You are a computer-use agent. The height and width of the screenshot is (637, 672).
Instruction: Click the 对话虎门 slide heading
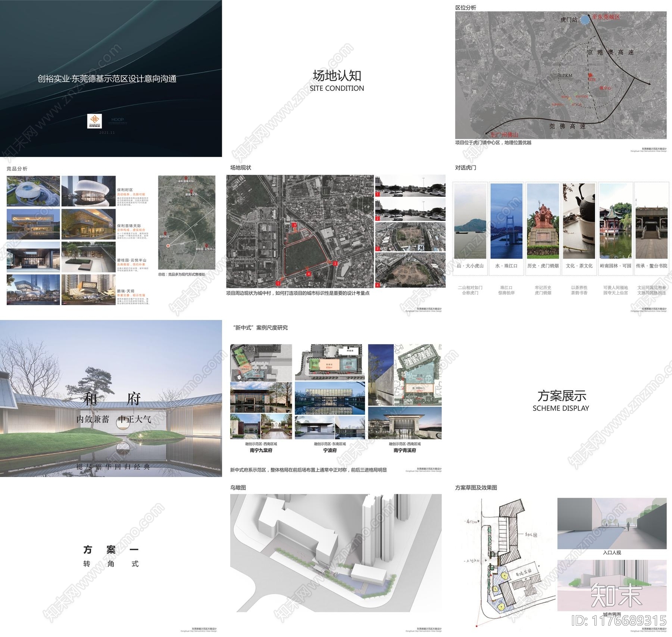coord(466,168)
